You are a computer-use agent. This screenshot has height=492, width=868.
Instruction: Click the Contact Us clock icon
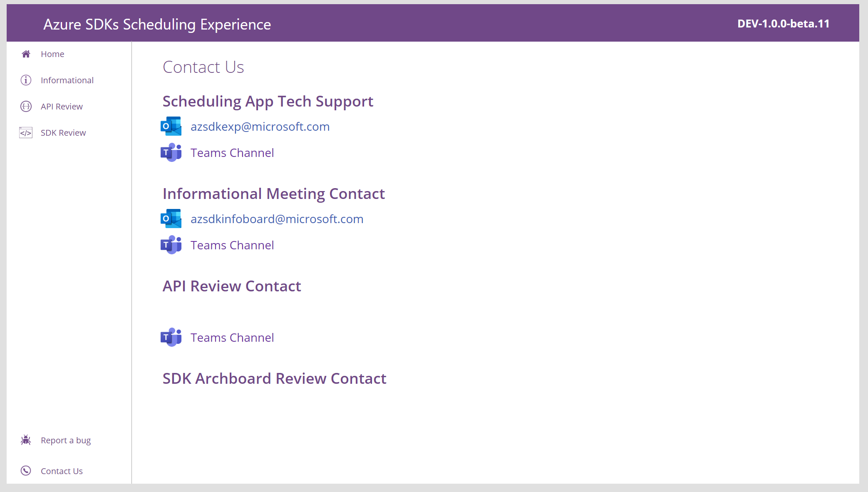pyautogui.click(x=26, y=471)
